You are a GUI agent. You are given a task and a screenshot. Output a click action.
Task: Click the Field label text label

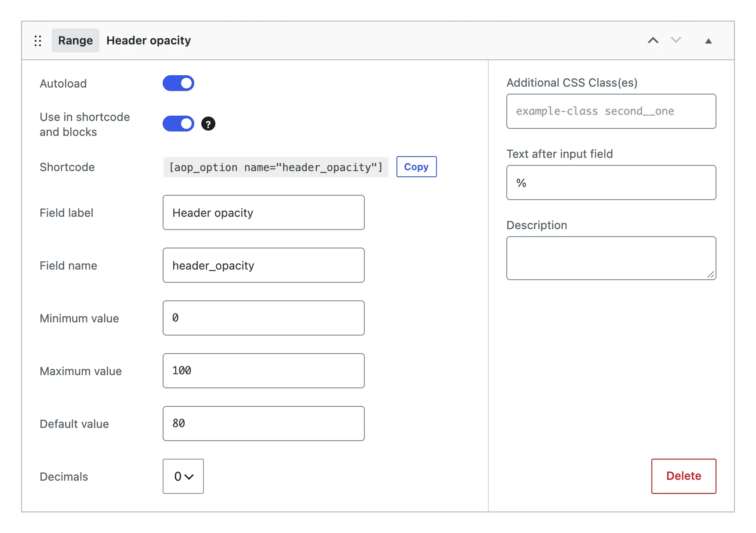coord(66,213)
